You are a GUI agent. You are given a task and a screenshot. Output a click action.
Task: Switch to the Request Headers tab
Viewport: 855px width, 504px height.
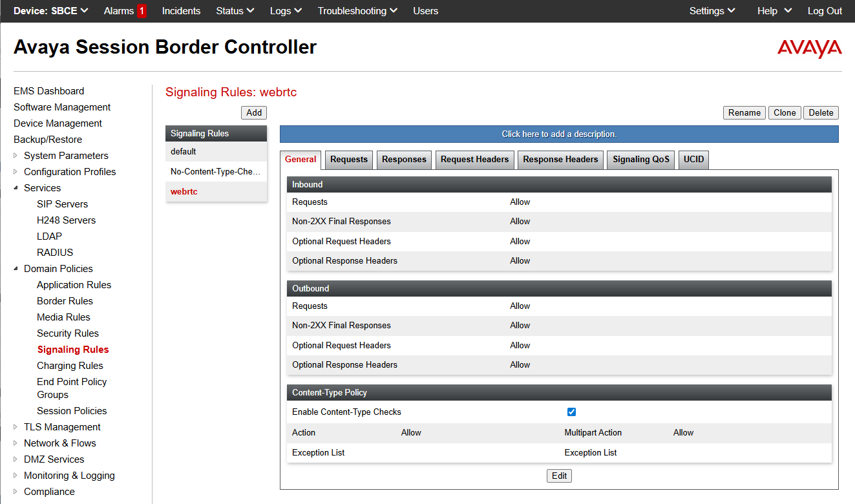pyautogui.click(x=474, y=160)
